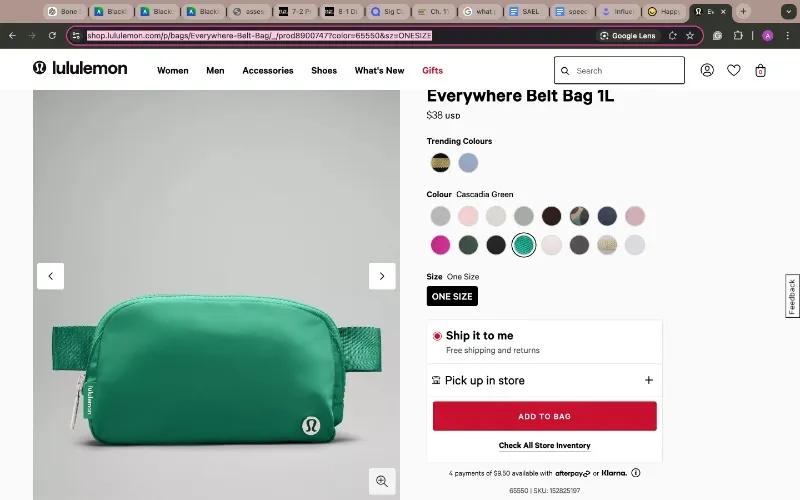Show the next product image

pyautogui.click(x=382, y=276)
